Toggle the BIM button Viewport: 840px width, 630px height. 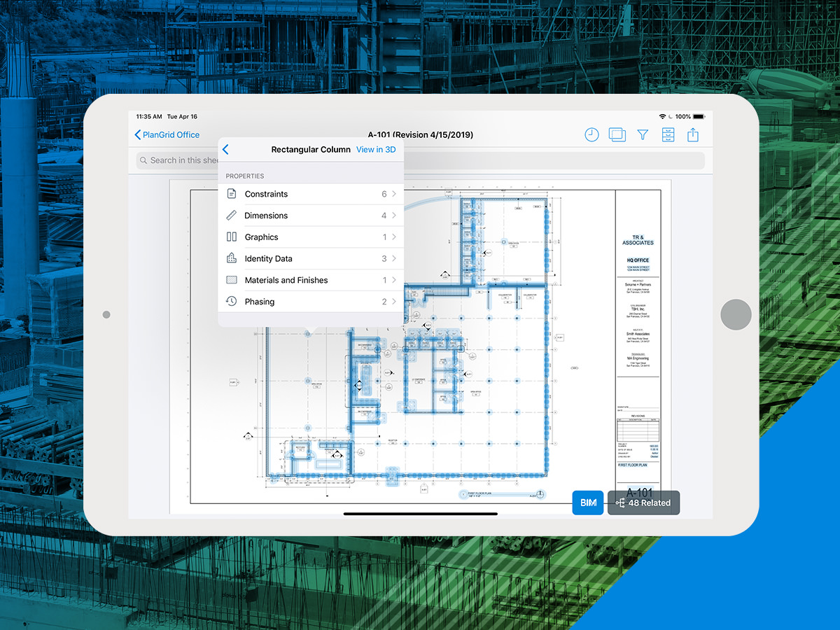pos(588,503)
